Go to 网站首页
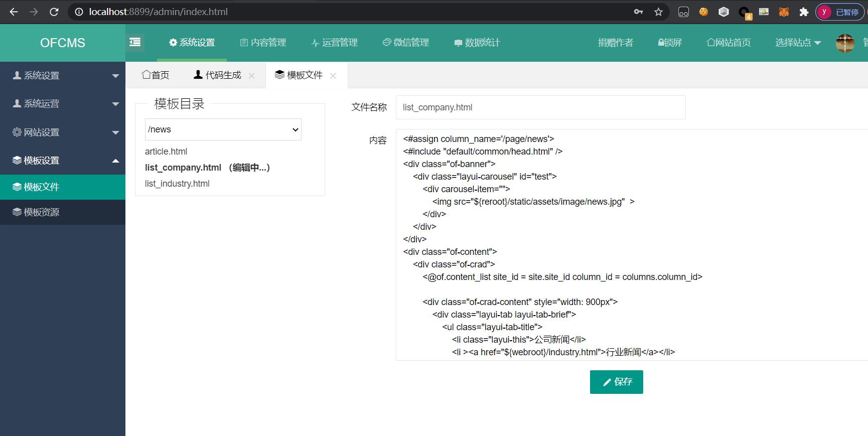 [x=729, y=43]
